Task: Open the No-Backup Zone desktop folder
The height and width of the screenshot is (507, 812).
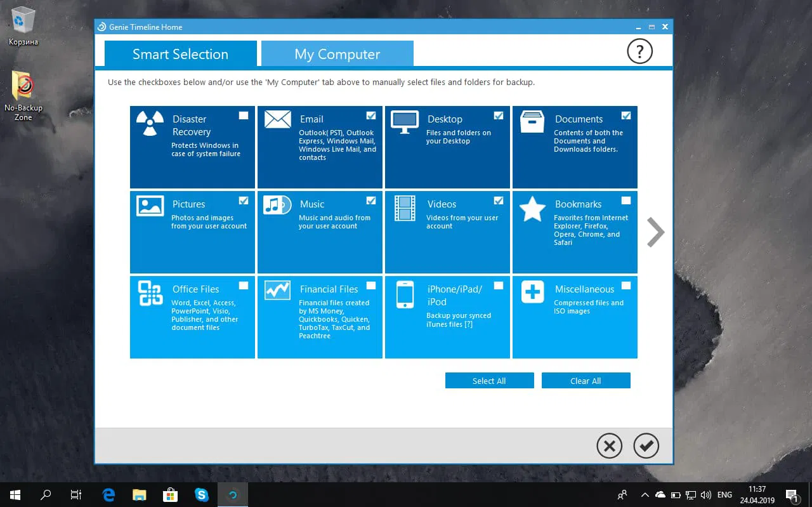Action: 23,95
